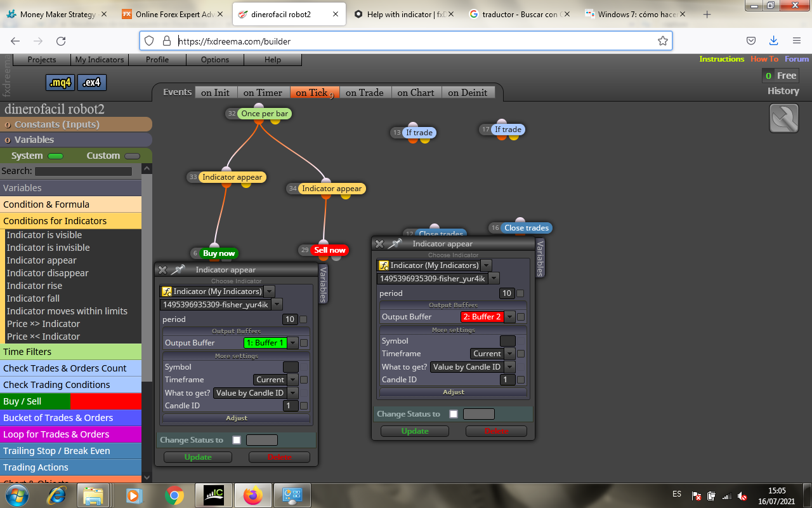Toggle the System blocks switch

point(56,156)
